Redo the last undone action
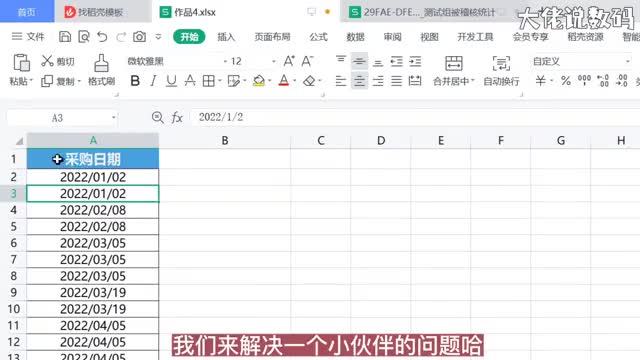This screenshot has height=360, width=640. click(x=121, y=37)
